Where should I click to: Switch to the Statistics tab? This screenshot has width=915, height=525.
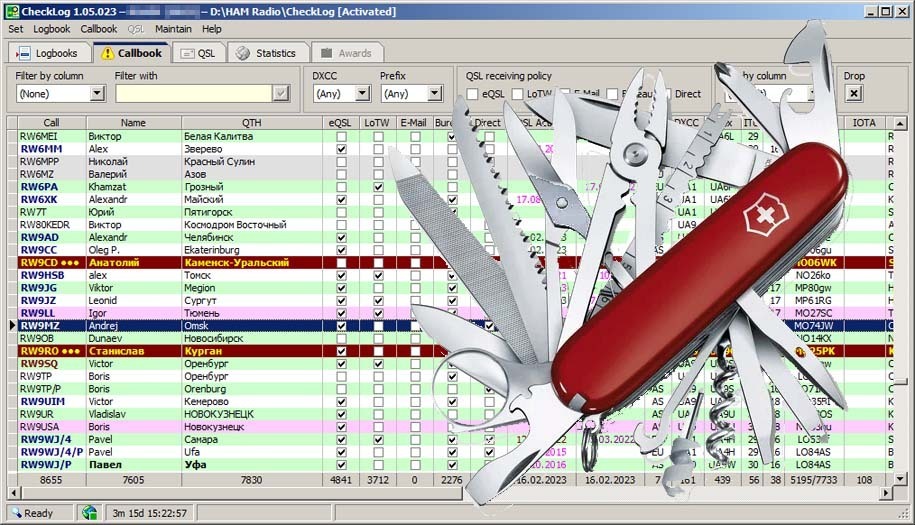pos(266,53)
